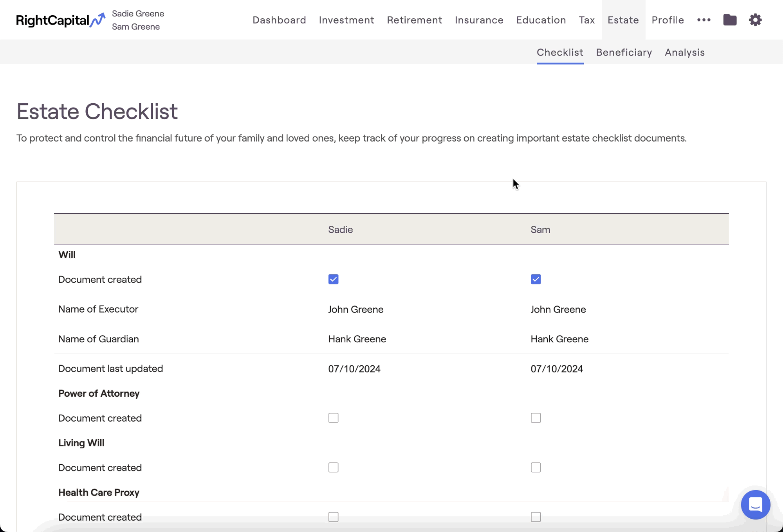Edit Sadie's document last updated date
Image resolution: width=783 pixels, height=532 pixels.
[x=354, y=369]
